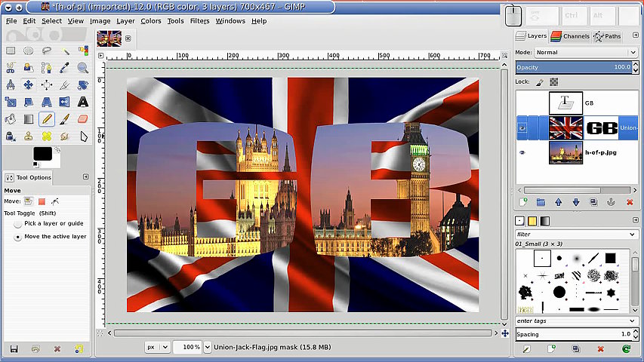Select the Move tool in toolbox

point(29,85)
